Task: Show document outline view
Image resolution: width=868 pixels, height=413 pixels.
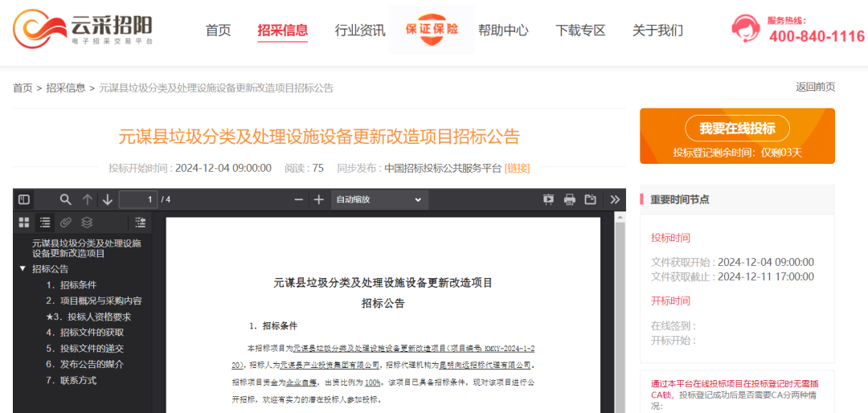Action: click(45, 223)
